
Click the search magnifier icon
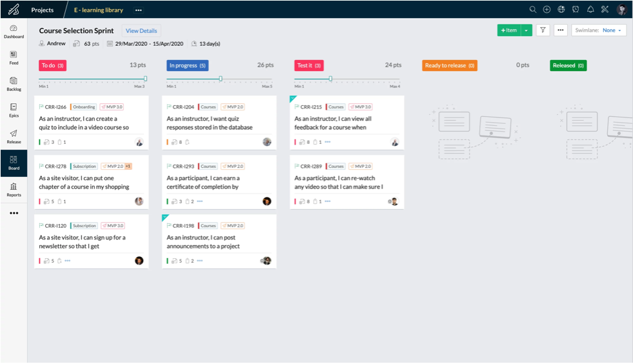[x=532, y=10]
